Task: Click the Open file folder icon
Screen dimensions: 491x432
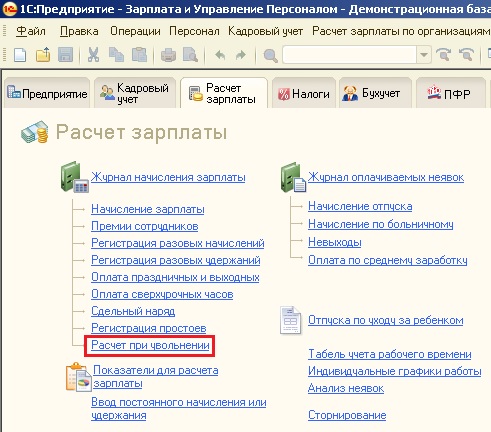Action: point(43,55)
